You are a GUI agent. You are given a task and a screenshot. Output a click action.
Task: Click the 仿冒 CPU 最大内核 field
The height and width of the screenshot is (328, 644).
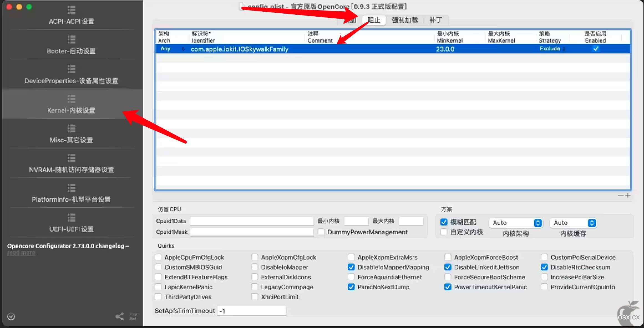411,221
